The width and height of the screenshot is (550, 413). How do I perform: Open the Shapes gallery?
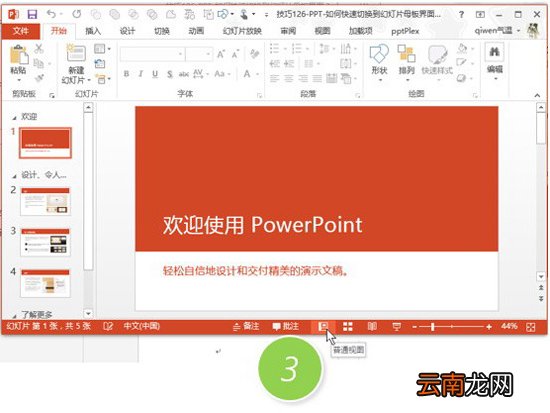pyautogui.click(x=379, y=62)
